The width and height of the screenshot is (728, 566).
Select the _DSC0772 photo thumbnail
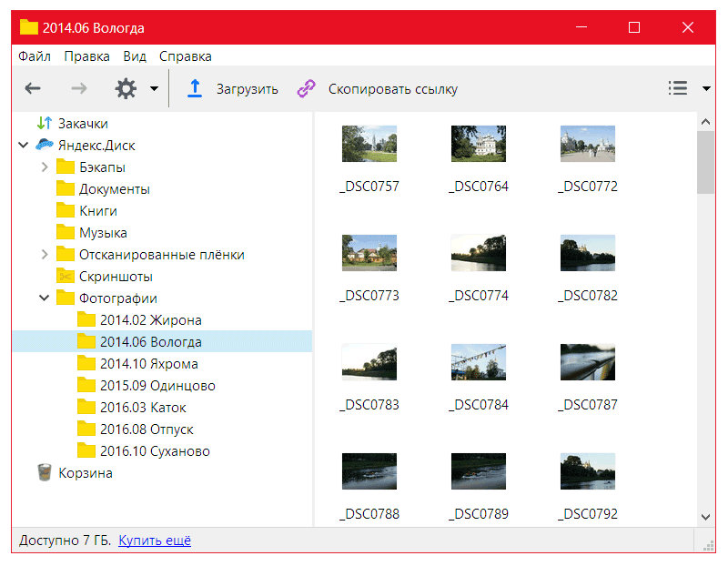[x=588, y=144]
